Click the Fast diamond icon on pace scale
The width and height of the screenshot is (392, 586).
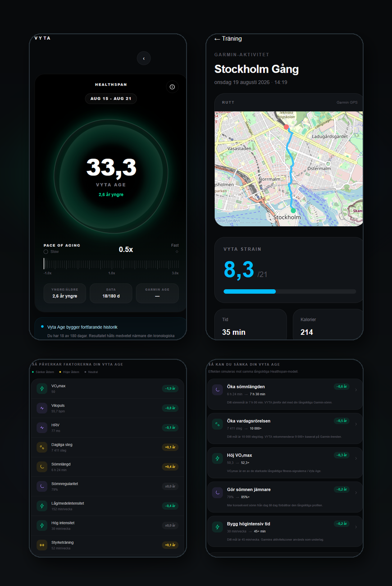(x=177, y=252)
